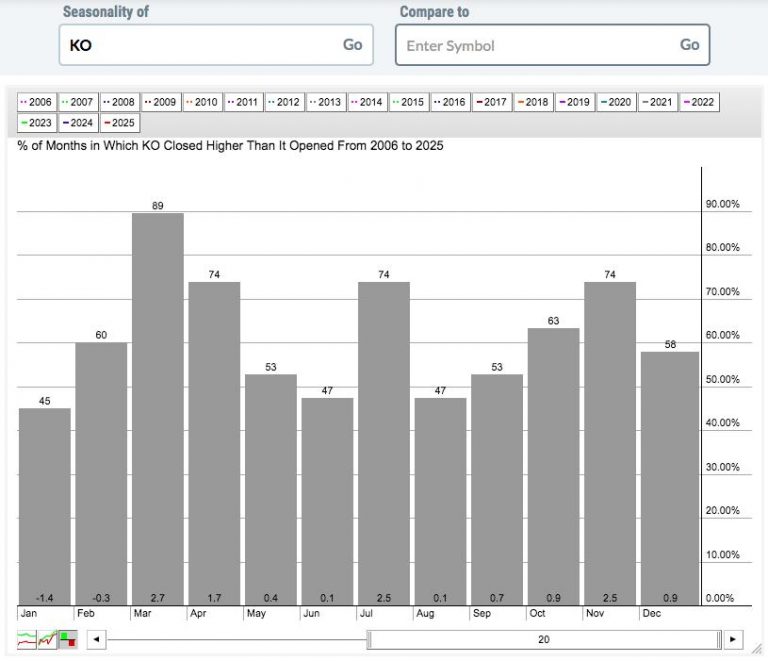
Task: Click the Enter Symbol compare field
Action: click(552, 45)
